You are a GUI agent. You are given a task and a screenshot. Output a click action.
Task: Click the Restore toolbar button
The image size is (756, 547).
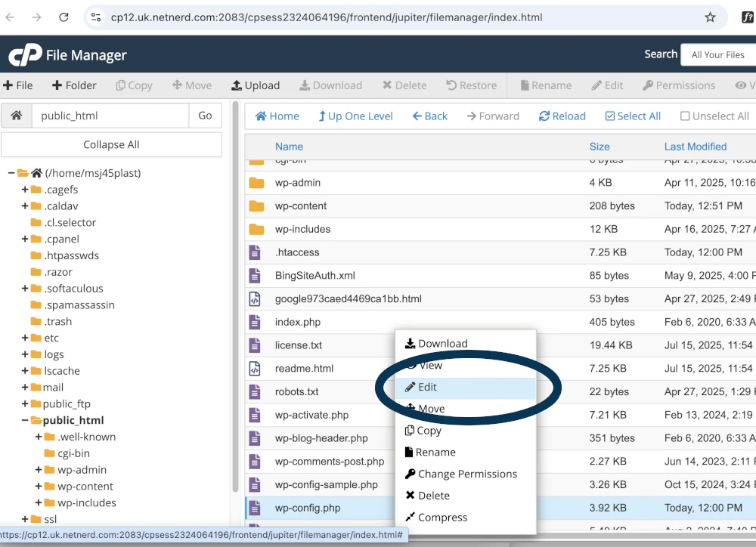point(472,85)
